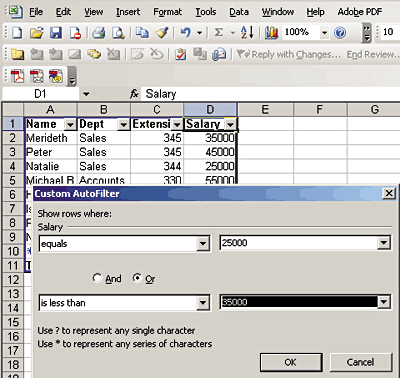Open a file with the Open folder icon
The width and height of the screenshot is (400, 378).
(x=37, y=33)
